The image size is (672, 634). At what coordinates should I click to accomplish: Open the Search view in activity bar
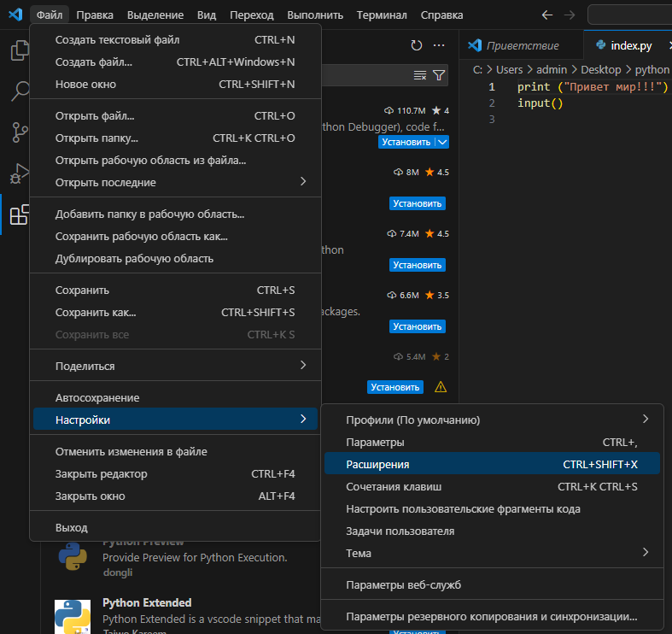tap(20, 91)
